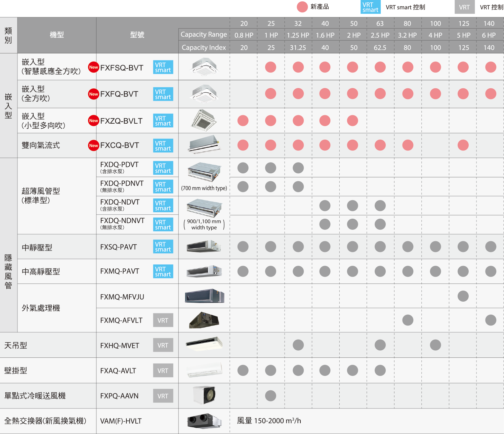The width and height of the screenshot is (504, 434).
Task: Click the Capacity Range header cell
Action: pos(204,35)
